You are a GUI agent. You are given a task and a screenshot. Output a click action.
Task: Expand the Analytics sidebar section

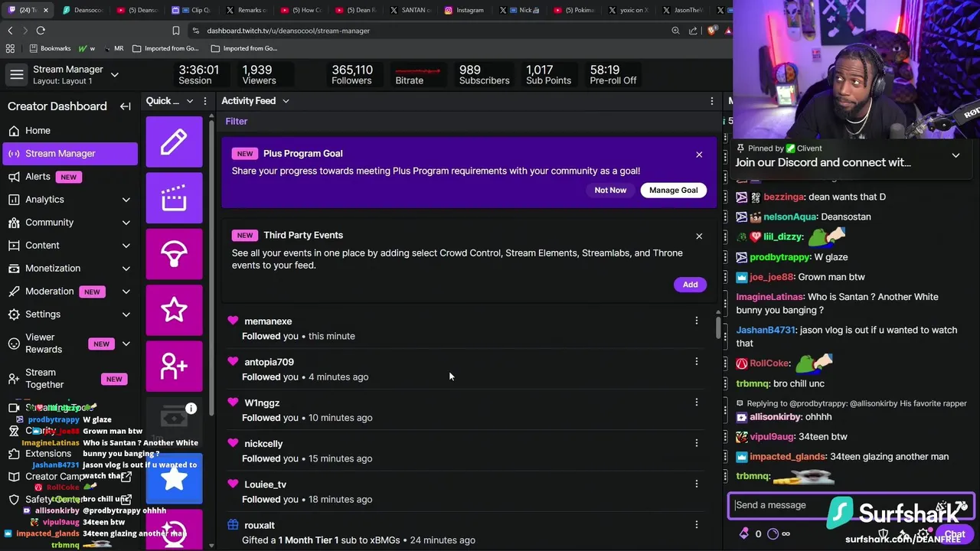pos(126,200)
